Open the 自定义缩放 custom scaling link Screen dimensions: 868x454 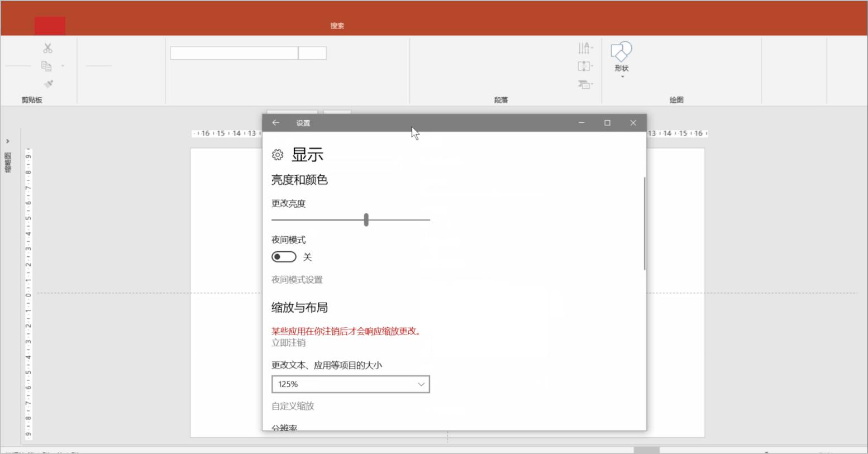293,406
